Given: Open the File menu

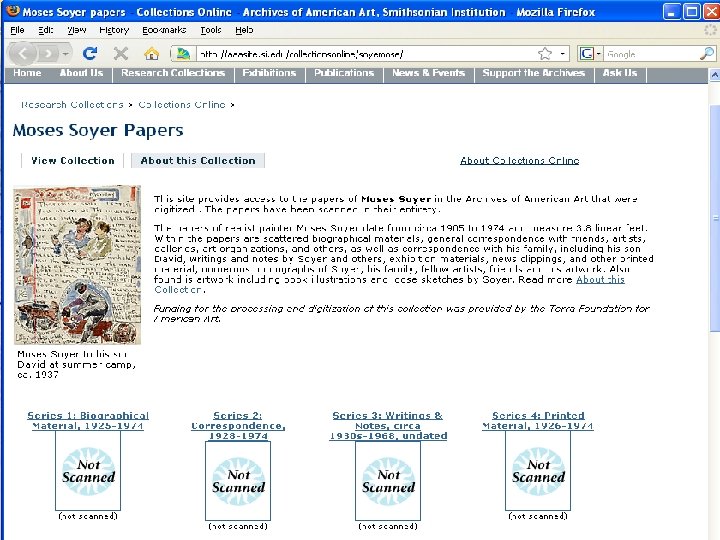Looking at the screenshot, I should [x=17, y=30].
